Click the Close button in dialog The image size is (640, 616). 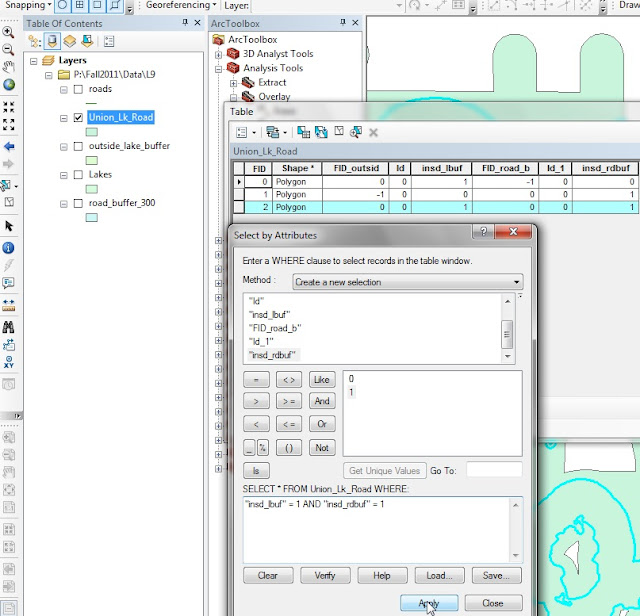(x=493, y=603)
